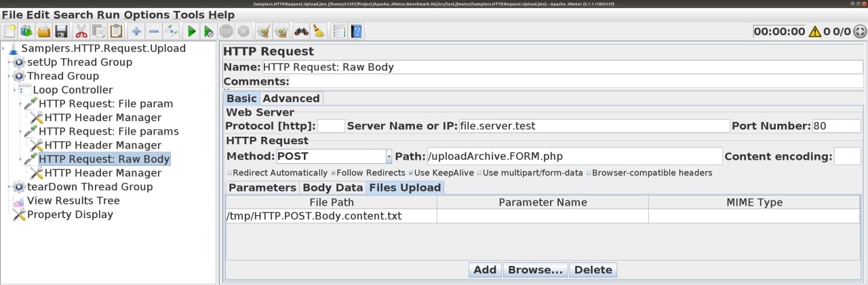Open the Function Helper list icon

(338, 31)
